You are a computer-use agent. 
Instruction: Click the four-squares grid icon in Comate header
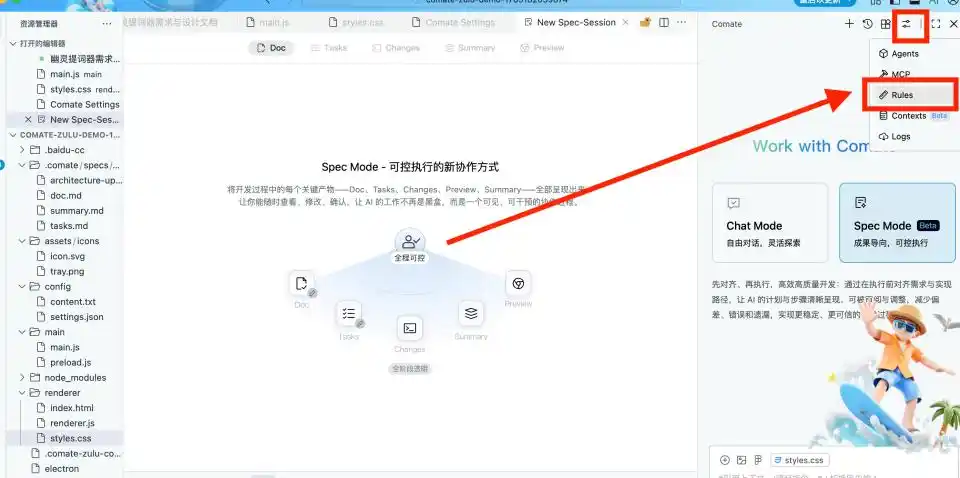click(885, 24)
